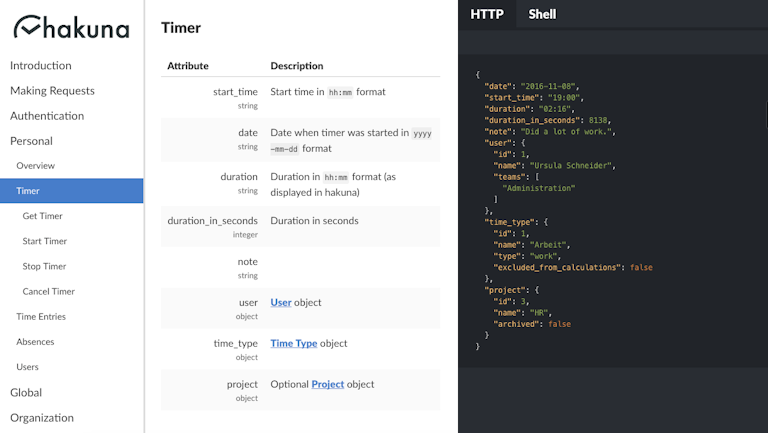Click the hakuna logo
The height and width of the screenshot is (433, 768).
point(72,27)
